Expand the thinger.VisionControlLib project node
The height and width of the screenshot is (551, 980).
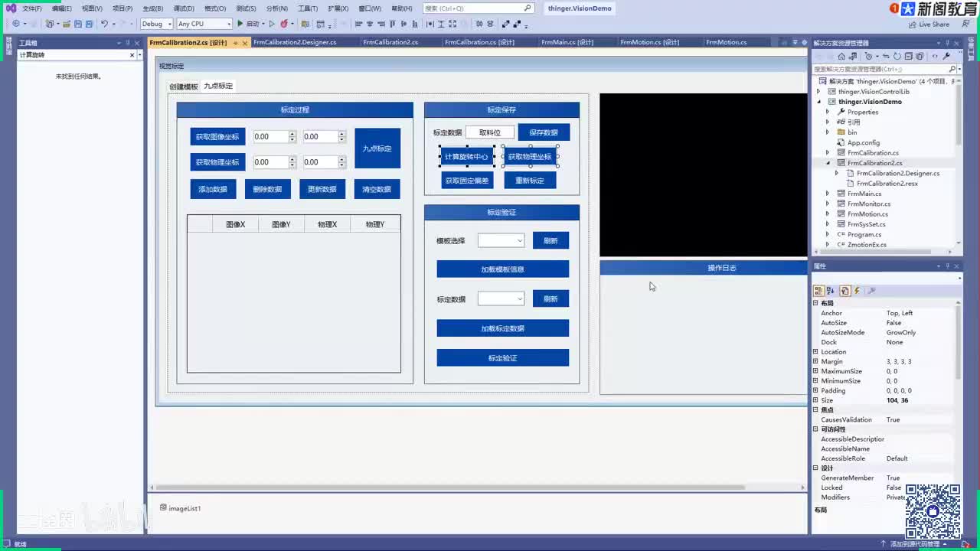pyautogui.click(x=818, y=92)
